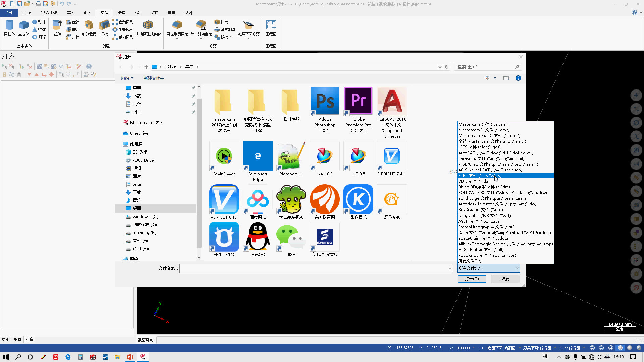The image size is (644, 362).
Task: Expand the 组织 organize dropdown
Action: tap(127, 78)
